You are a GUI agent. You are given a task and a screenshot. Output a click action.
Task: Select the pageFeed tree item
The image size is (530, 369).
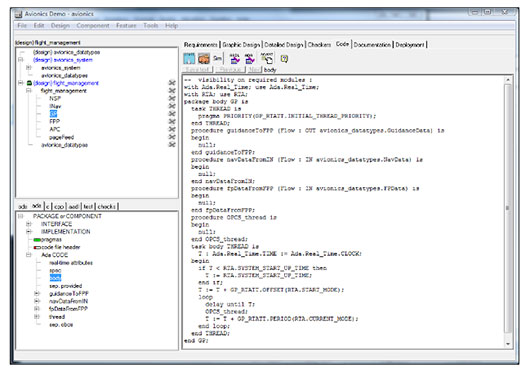point(62,137)
